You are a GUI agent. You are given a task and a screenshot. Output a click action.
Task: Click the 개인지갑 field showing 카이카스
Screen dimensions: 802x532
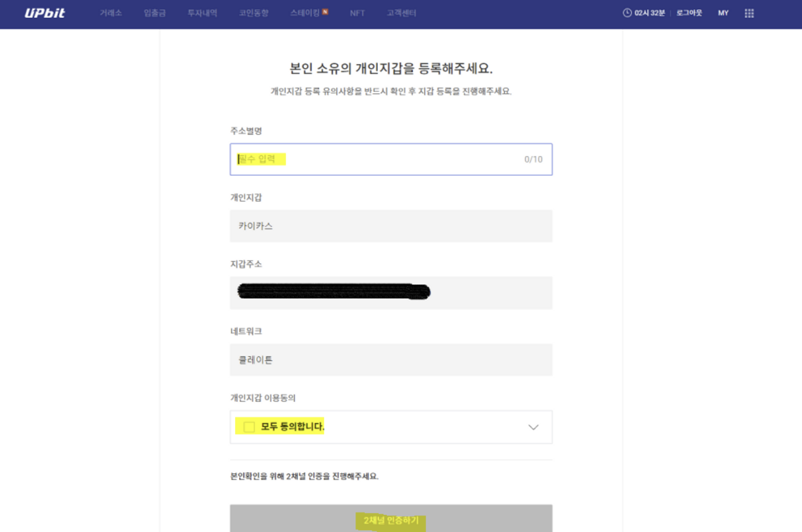coord(391,226)
